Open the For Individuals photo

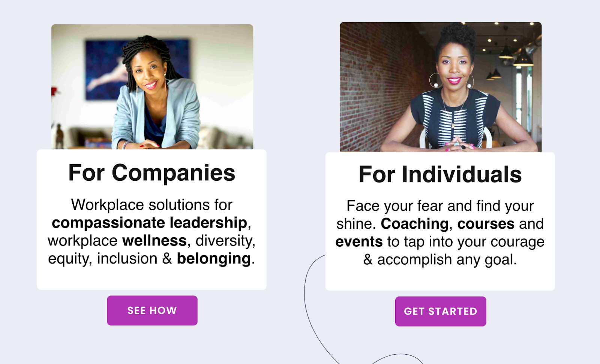(x=441, y=87)
